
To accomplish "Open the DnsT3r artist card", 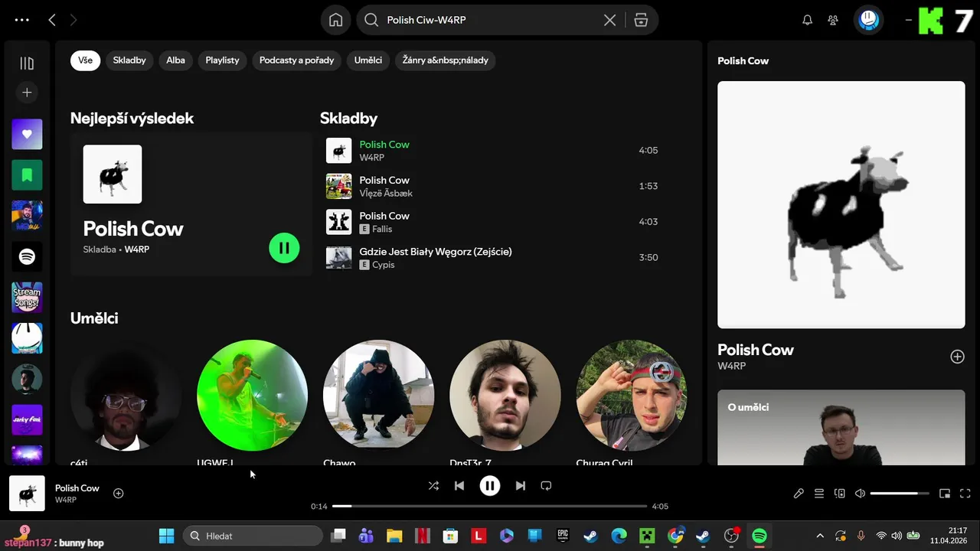I will click(x=505, y=395).
